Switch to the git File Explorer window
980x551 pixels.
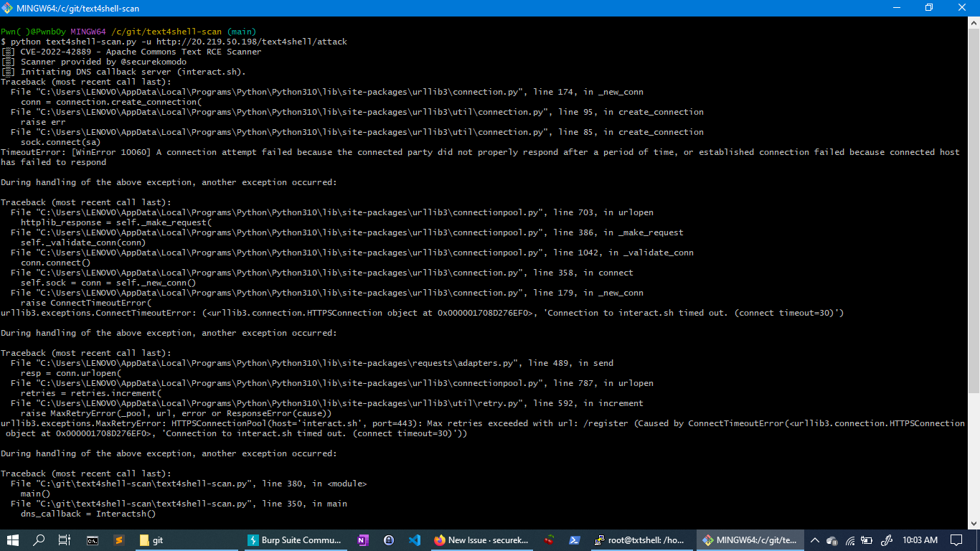pyautogui.click(x=187, y=540)
